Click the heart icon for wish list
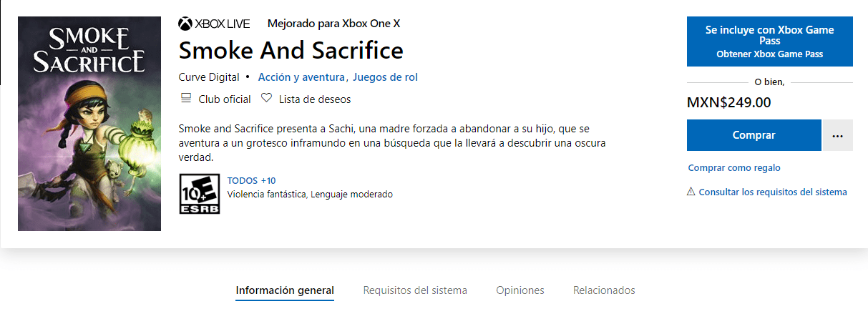Screen dimensions: 868x324 click(266, 98)
